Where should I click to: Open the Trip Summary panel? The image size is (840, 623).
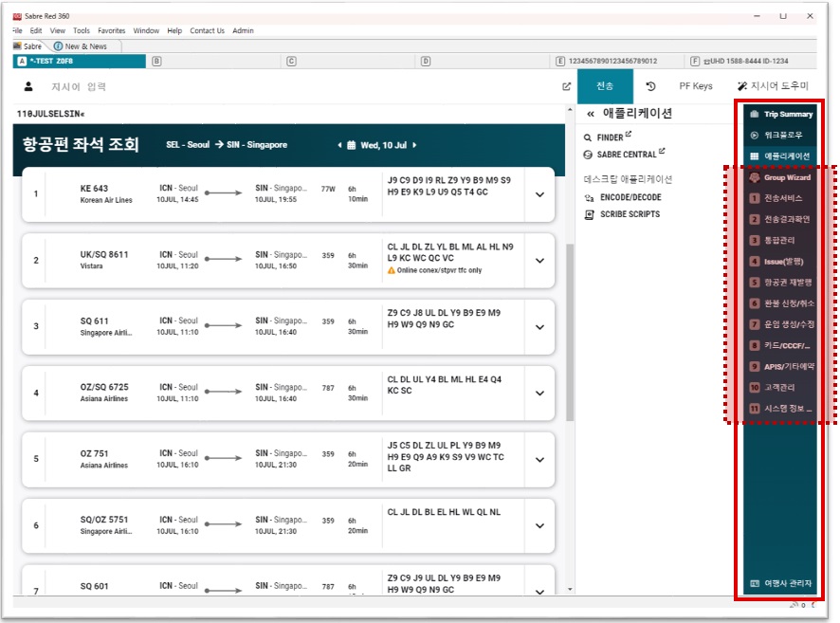coord(780,114)
